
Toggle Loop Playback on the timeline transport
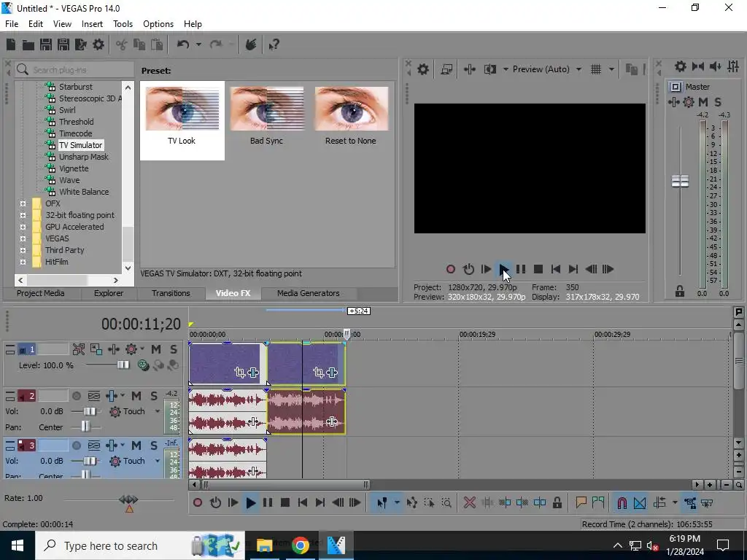pos(215,503)
